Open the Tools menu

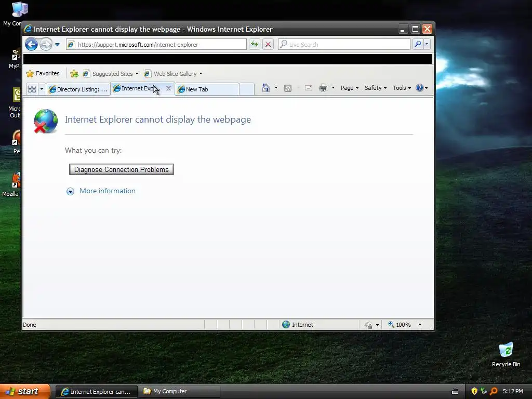tap(402, 88)
